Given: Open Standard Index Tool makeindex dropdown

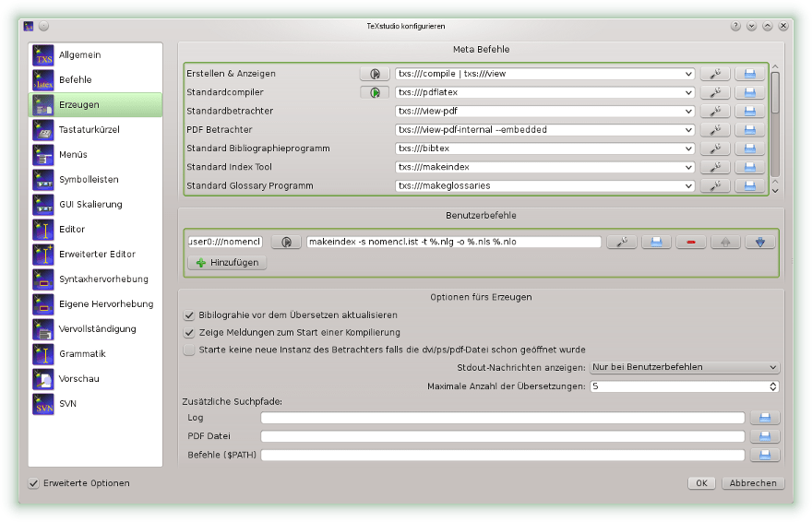Looking at the screenshot, I should tap(688, 167).
